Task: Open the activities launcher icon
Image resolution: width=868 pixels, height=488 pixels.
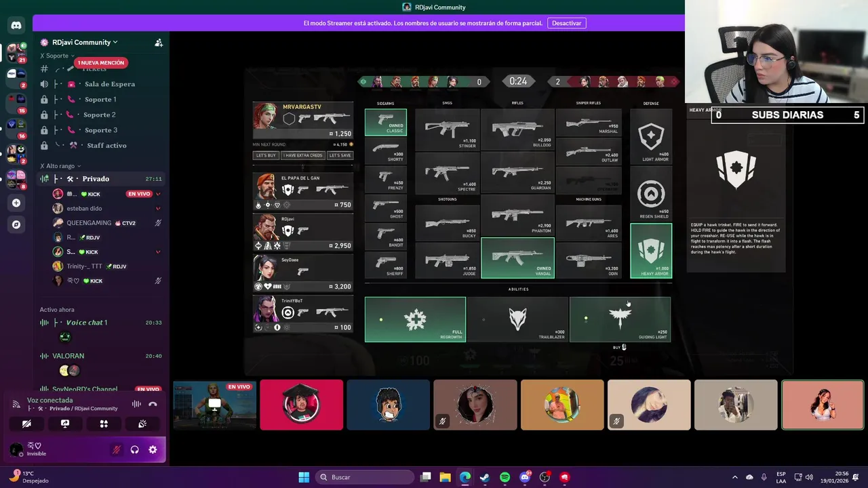Action: tap(104, 424)
